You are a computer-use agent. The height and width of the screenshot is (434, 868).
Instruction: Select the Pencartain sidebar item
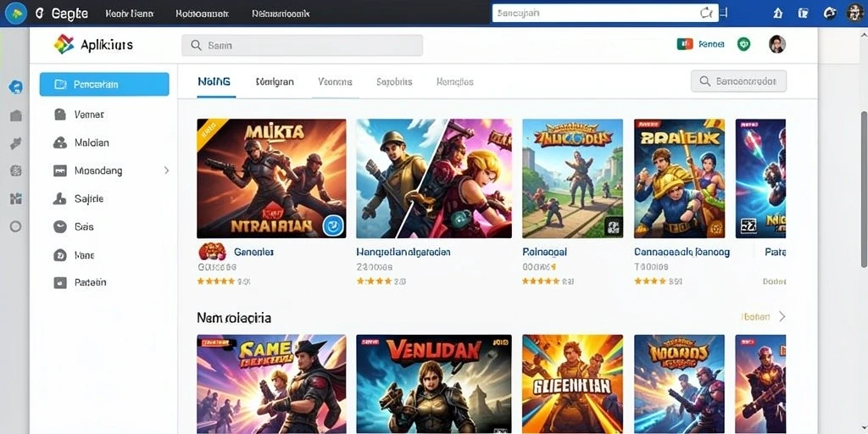tap(104, 85)
